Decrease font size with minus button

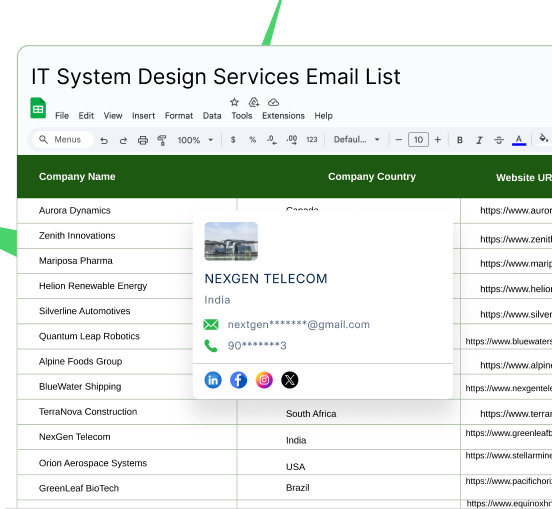[399, 140]
